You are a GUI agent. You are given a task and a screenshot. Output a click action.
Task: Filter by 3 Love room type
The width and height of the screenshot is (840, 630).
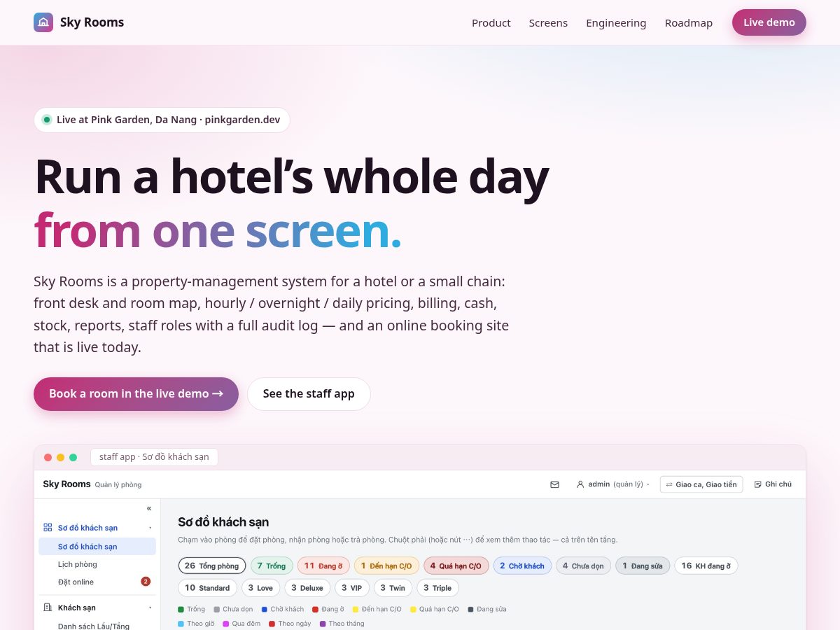[x=260, y=588]
